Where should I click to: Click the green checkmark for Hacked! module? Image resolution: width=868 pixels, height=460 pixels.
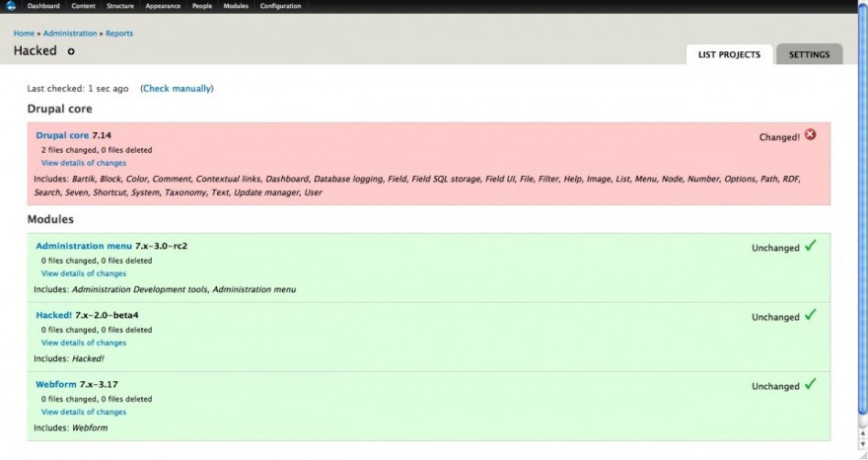click(x=810, y=315)
